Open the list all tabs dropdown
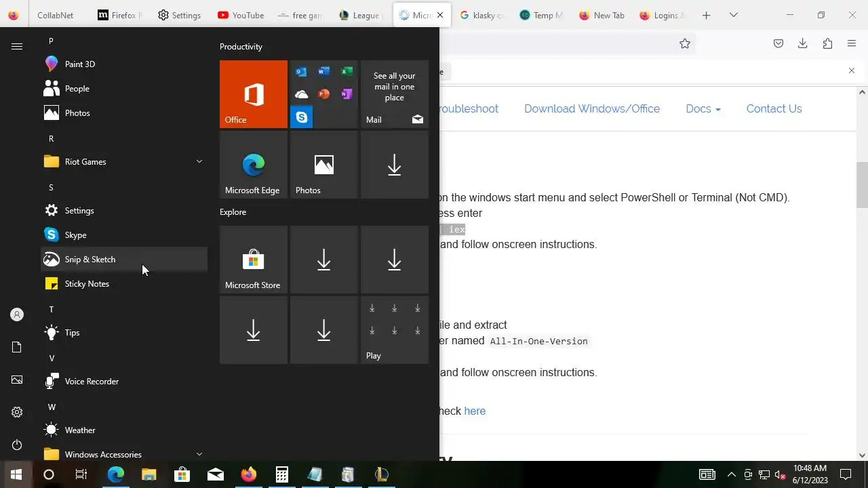868x488 pixels. [734, 15]
